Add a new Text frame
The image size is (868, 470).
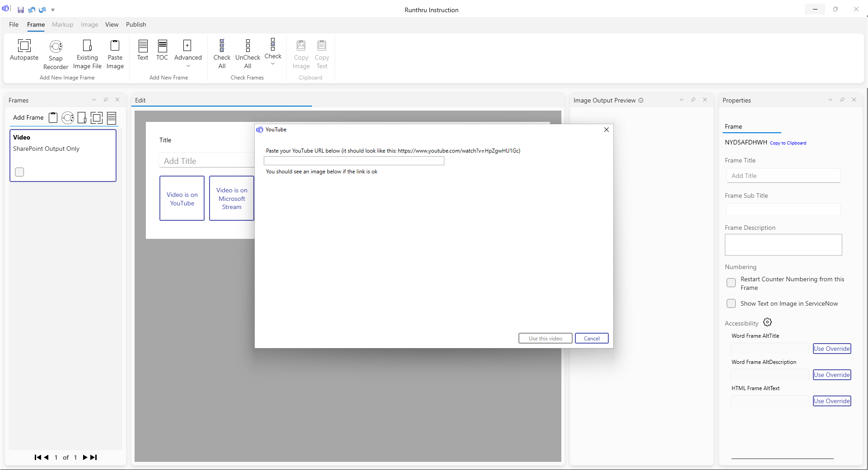click(x=143, y=46)
